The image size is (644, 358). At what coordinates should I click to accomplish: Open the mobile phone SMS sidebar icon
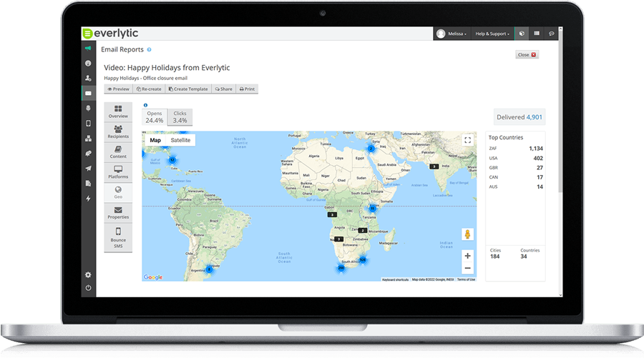click(88, 123)
